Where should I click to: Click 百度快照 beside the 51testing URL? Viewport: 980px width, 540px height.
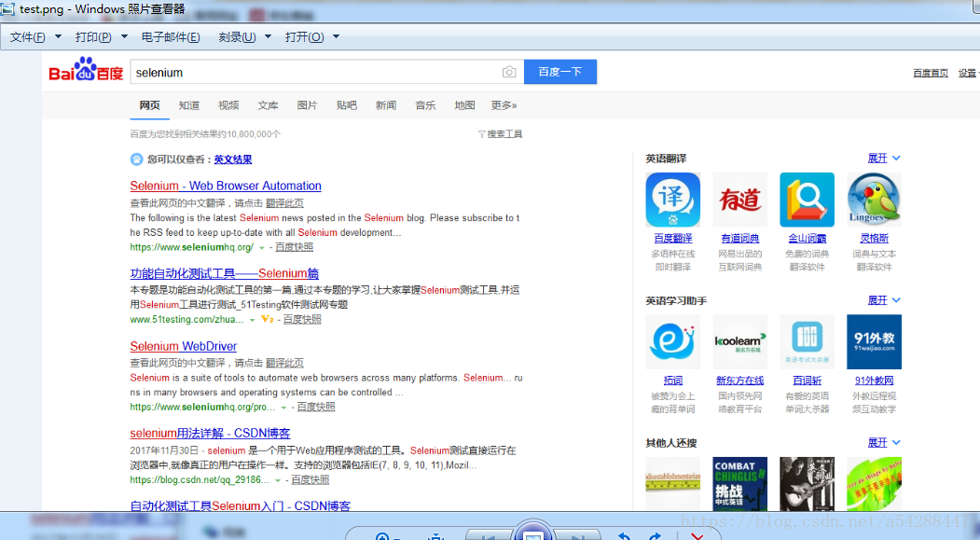click(x=302, y=319)
